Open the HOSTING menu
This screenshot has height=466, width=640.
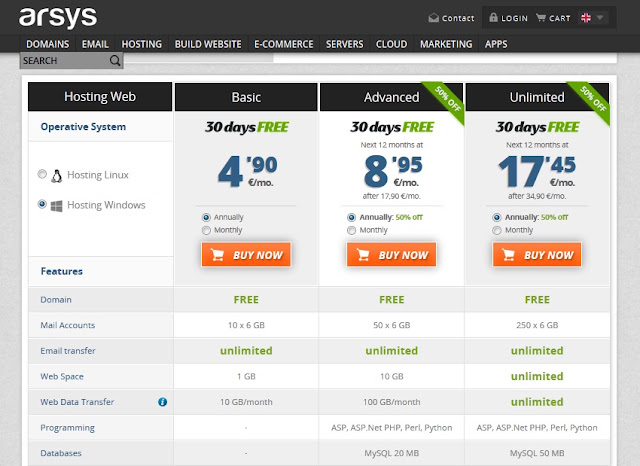(x=142, y=44)
